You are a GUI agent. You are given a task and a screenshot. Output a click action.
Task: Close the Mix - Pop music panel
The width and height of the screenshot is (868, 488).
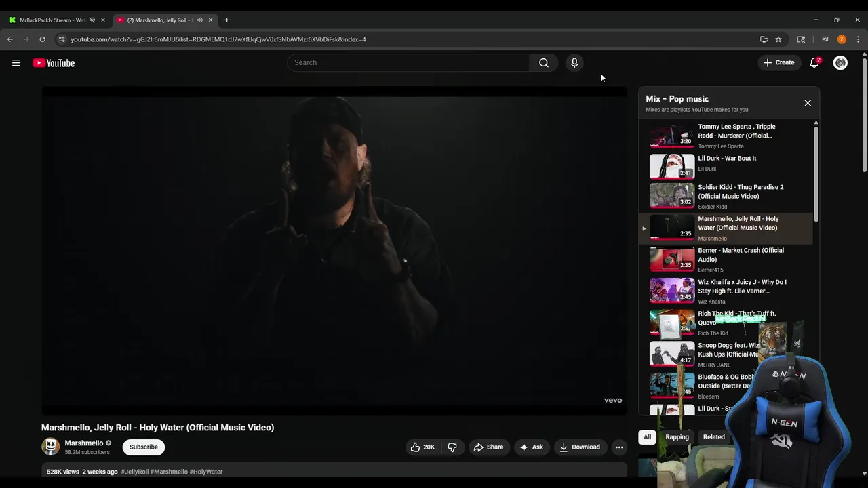(x=808, y=103)
